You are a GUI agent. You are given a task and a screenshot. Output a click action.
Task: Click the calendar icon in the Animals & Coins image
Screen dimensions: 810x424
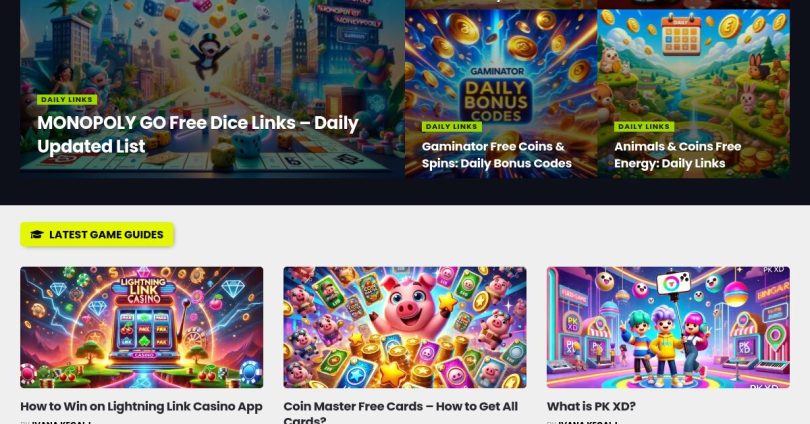click(x=681, y=36)
